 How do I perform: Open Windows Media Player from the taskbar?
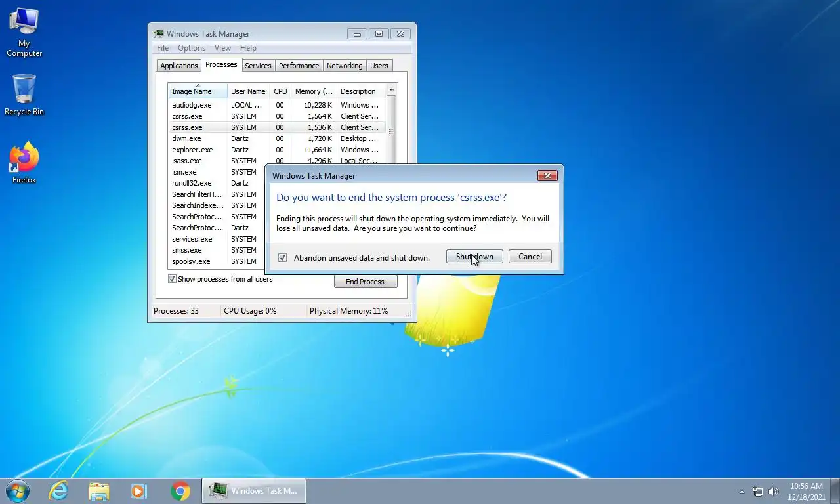coord(138,491)
